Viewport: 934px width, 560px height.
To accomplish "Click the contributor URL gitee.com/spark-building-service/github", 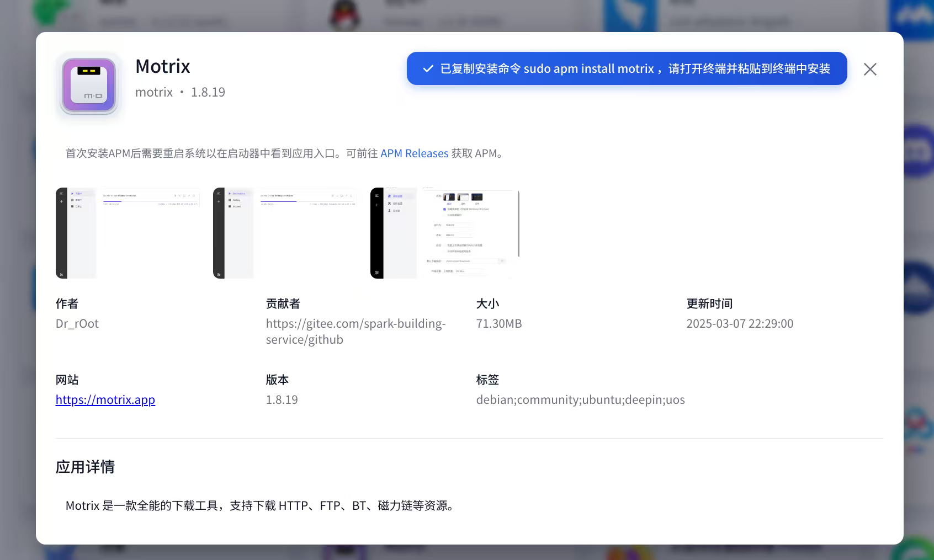I will pyautogui.click(x=355, y=331).
